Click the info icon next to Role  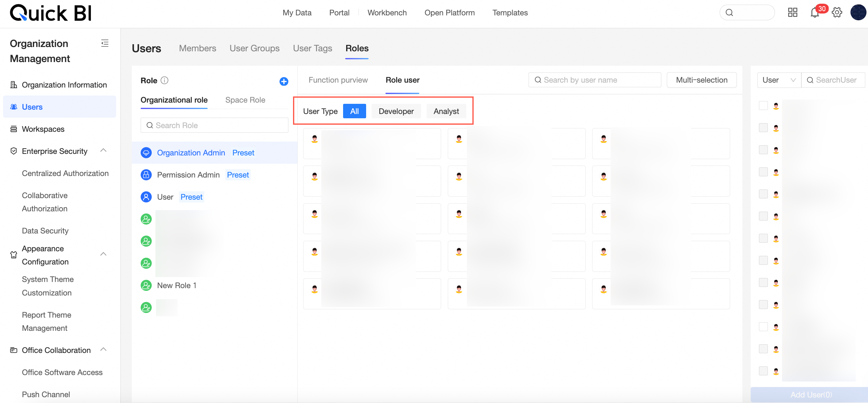164,80
